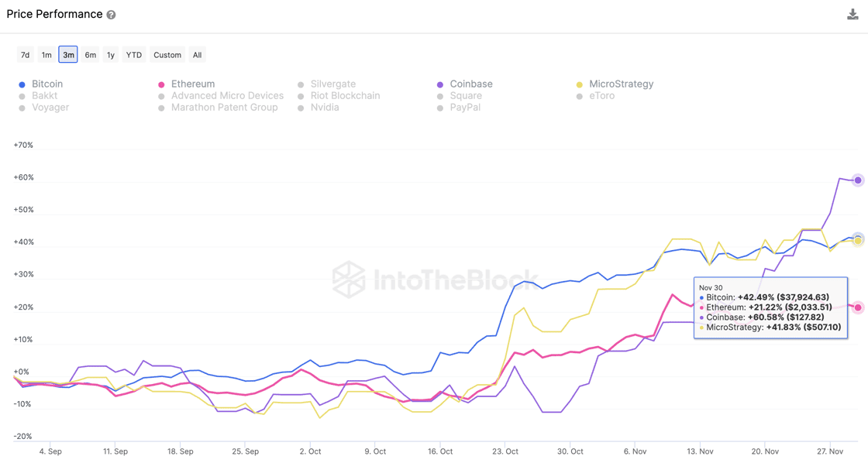Hide the Bitcoin series in legend
The height and width of the screenshot is (463, 868).
(x=46, y=84)
